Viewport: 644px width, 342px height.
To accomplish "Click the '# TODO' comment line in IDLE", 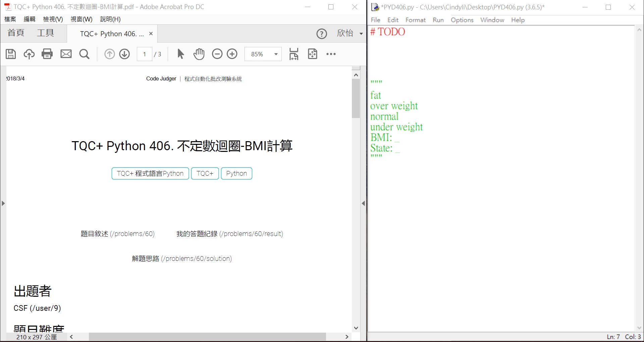I will click(x=388, y=32).
